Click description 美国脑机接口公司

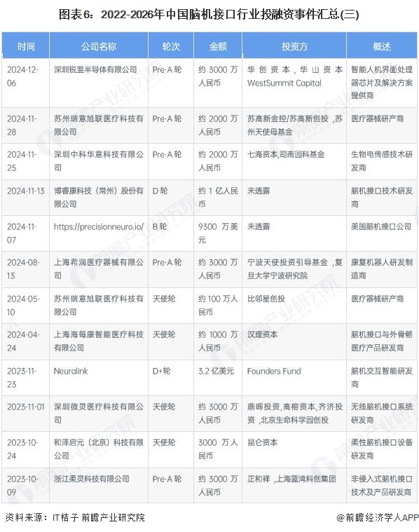click(381, 226)
